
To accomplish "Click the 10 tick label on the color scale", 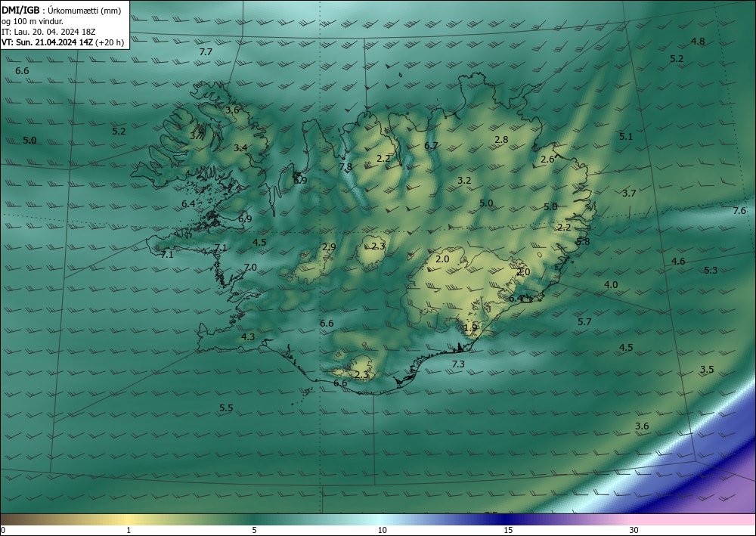I will (x=382, y=530).
